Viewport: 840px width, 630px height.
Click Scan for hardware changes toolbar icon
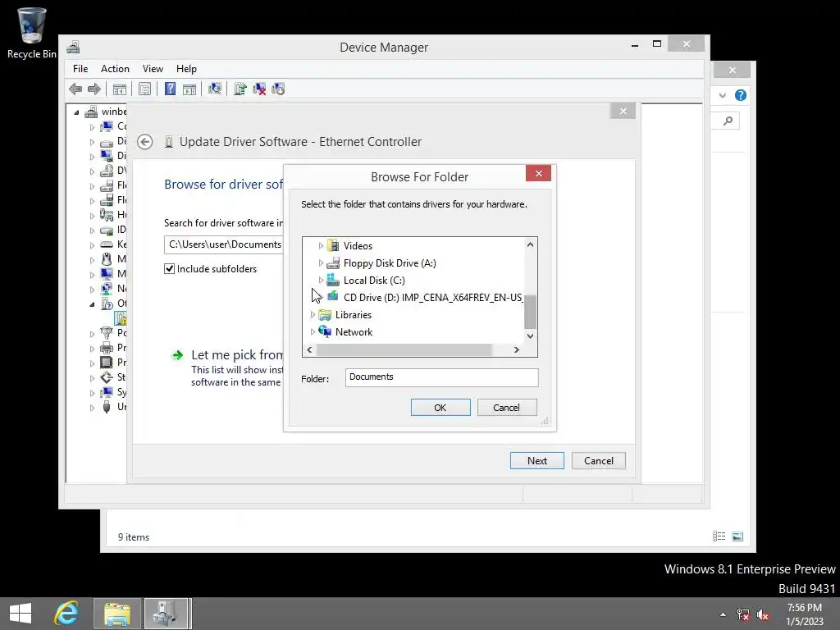215,89
